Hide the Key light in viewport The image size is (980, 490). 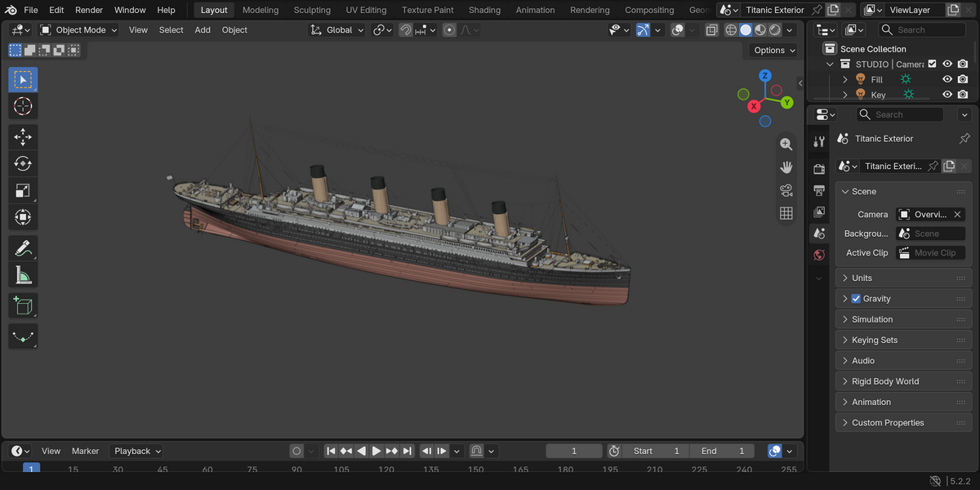point(947,95)
